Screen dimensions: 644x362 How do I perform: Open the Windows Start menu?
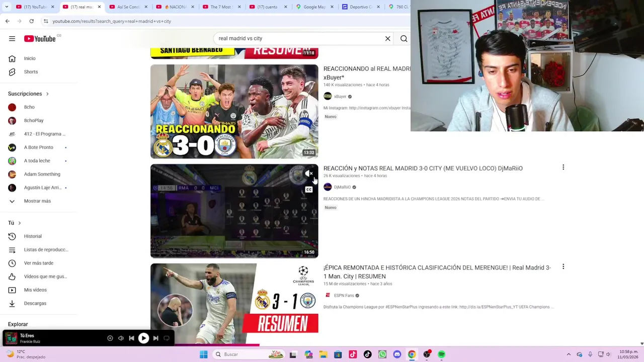click(x=203, y=354)
